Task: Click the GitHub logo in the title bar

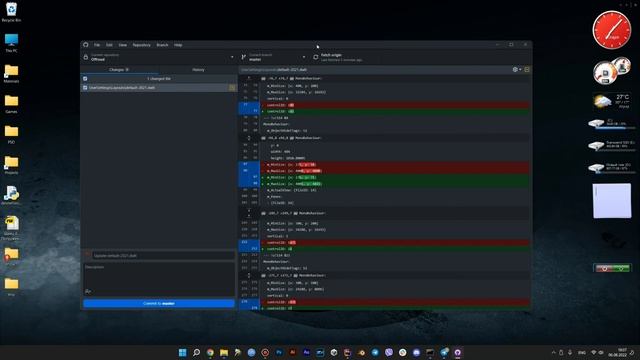Action: (x=86, y=45)
